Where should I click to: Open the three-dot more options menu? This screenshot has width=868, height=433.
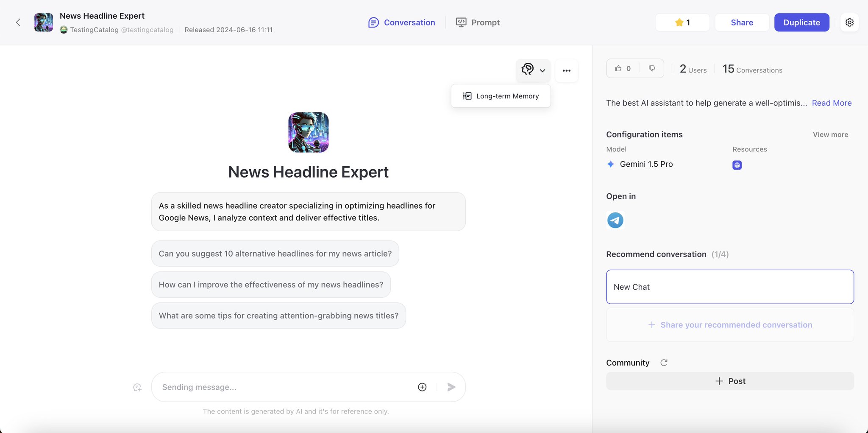point(566,70)
